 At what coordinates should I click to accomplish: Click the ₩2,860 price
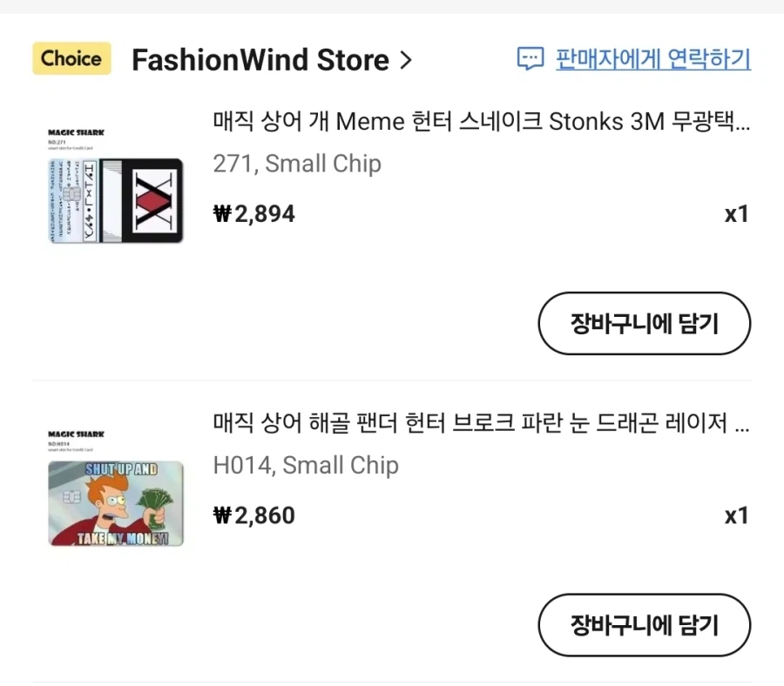254,515
